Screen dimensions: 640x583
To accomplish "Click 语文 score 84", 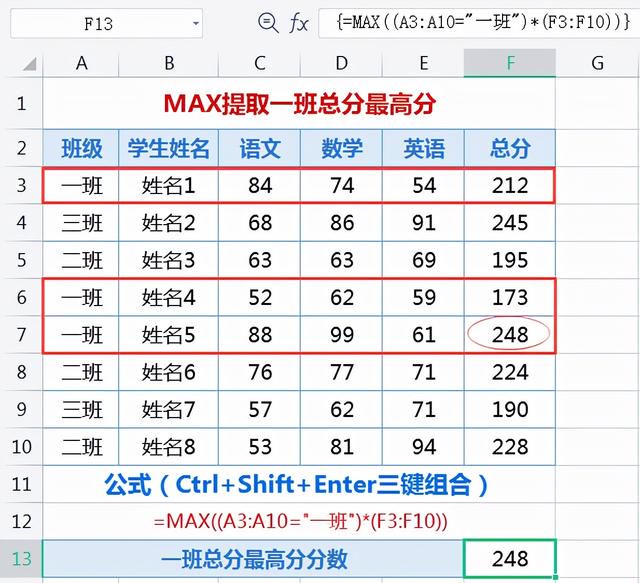I will [260, 185].
